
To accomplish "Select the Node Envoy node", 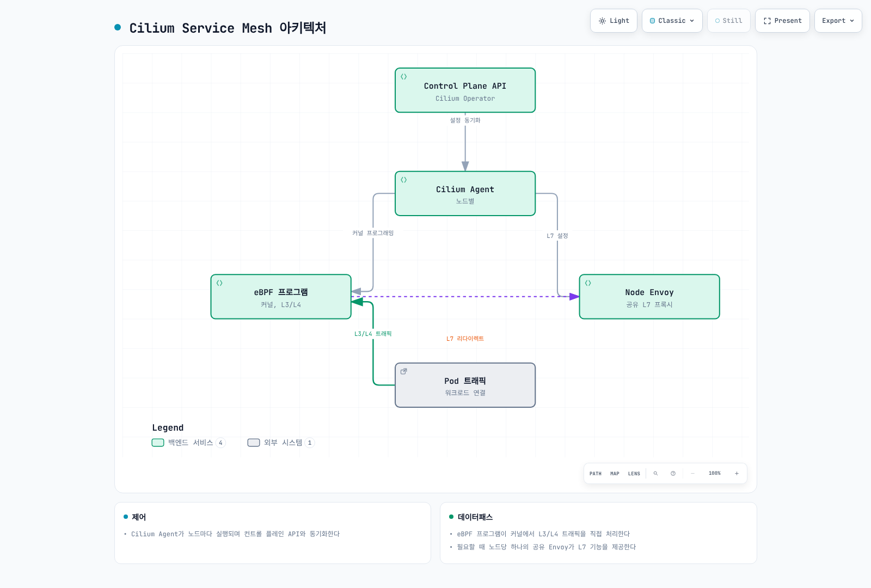I will coord(649,297).
